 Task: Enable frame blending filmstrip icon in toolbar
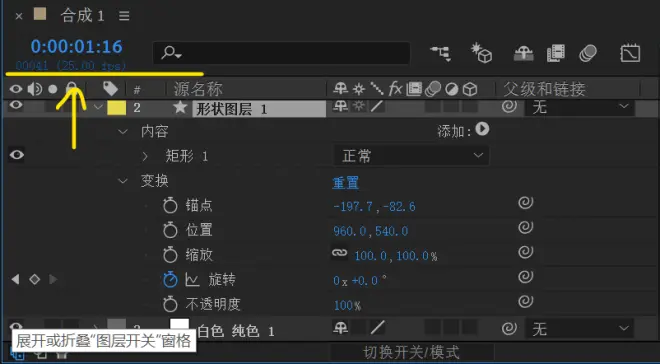tap(556, 53)
